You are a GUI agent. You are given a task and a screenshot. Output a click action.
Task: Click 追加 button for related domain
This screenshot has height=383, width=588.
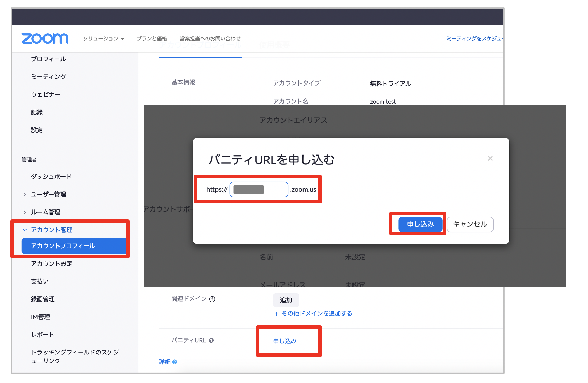[x=286, y=300]
